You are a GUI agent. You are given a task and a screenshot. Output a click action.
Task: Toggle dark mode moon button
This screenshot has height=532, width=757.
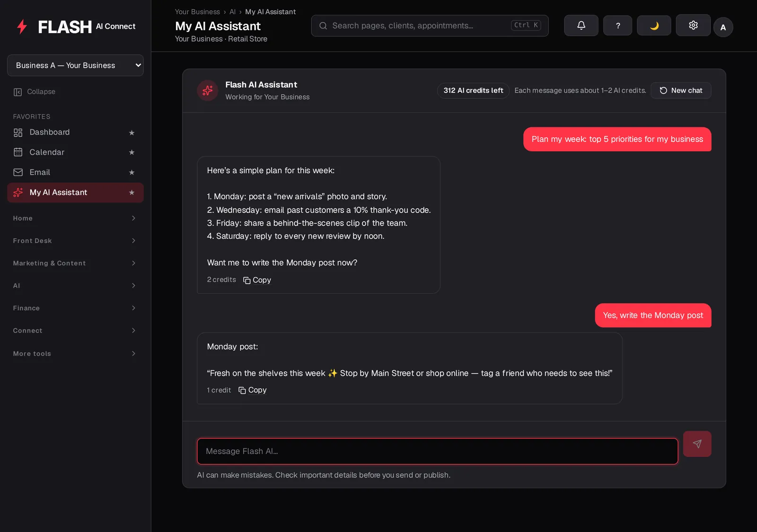click(x=654, y=26)
